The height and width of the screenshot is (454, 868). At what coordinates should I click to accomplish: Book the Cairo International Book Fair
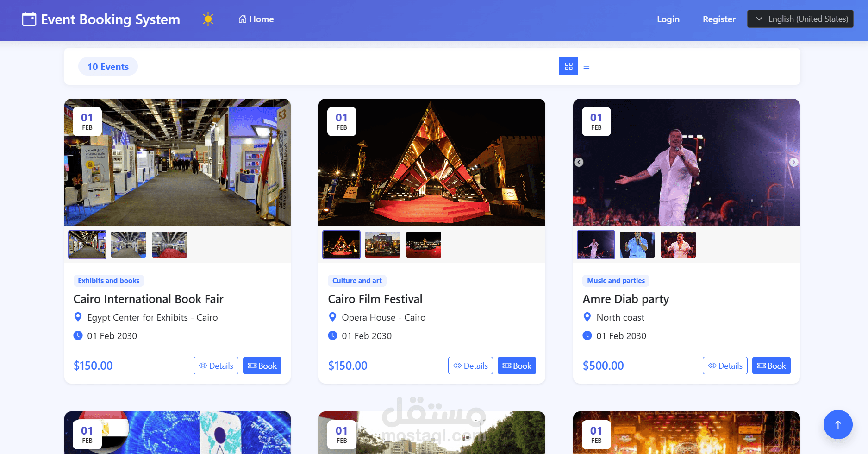[262, 366]
